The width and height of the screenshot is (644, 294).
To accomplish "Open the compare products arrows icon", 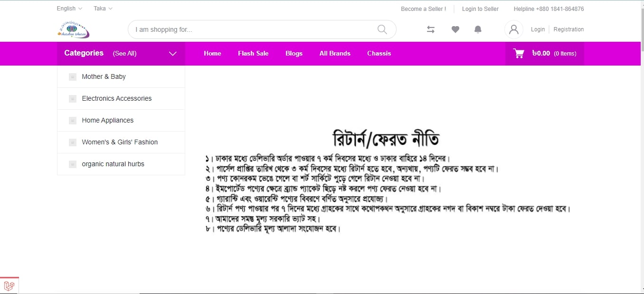I will pyautogui.click(x=431, y=29).
